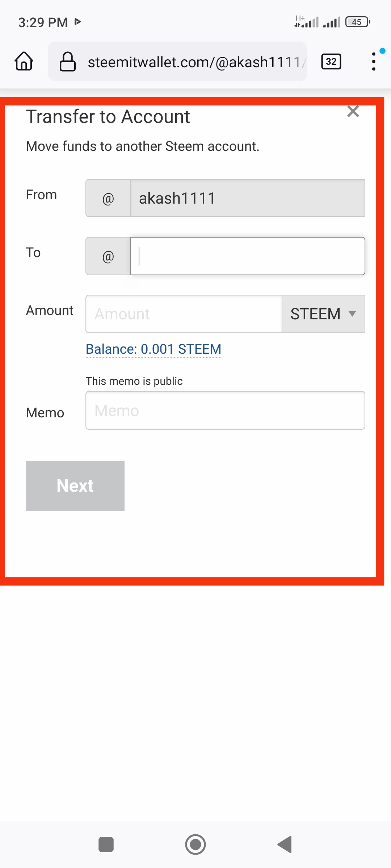
Task: Open the browser three-dot menu
Action: pos(374,61)
